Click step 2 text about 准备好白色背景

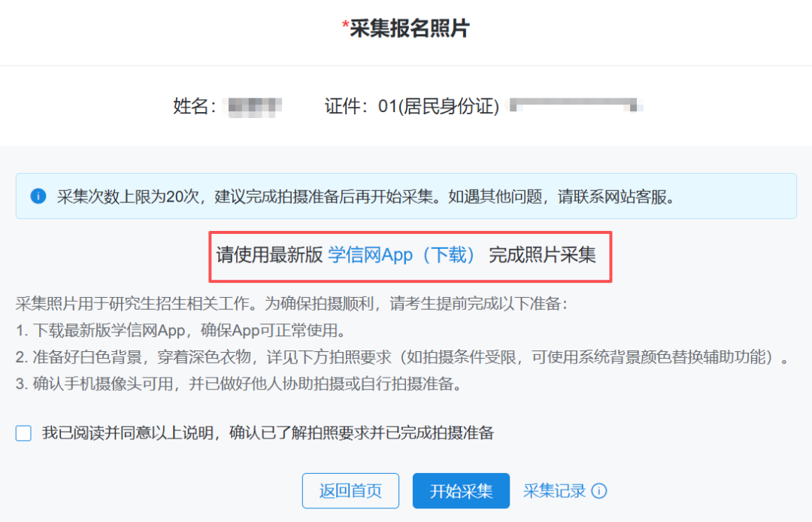tap(401, 357)
